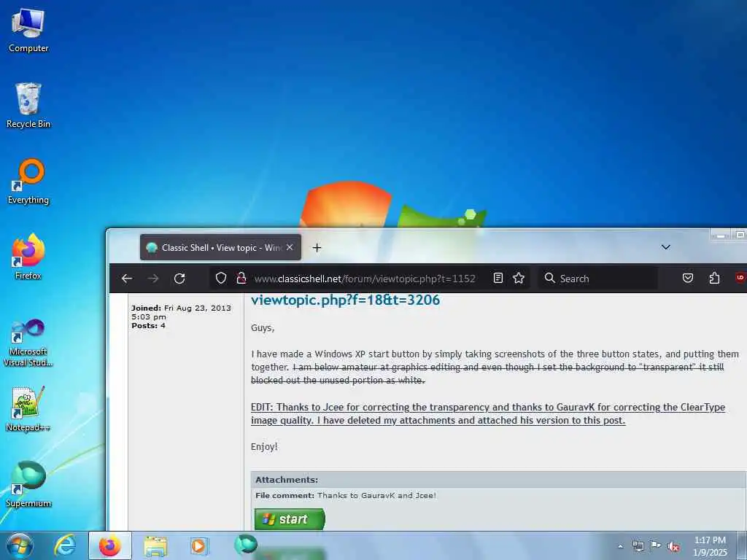Go forward in Firefox

[x=153, y=279]
